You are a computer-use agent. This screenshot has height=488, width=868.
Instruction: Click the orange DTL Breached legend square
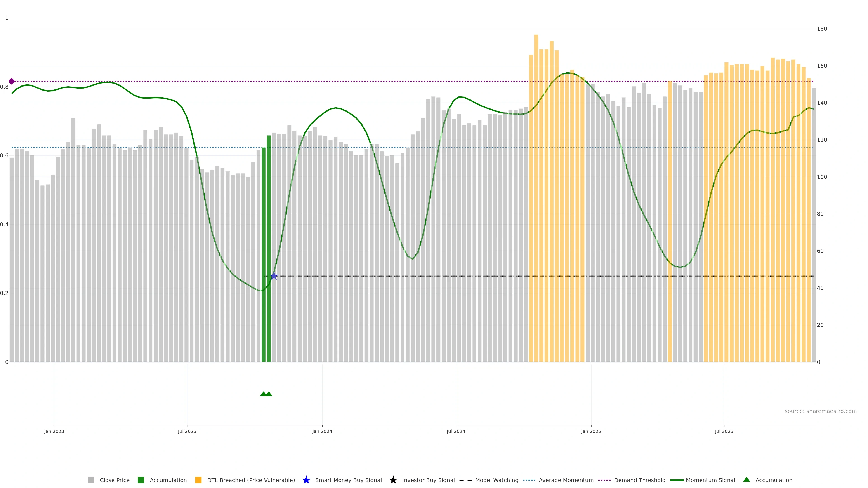tap(198, 480)
